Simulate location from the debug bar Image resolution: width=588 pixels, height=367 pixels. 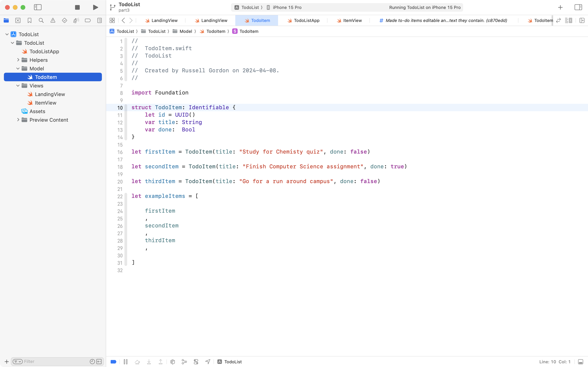(208, 361)
